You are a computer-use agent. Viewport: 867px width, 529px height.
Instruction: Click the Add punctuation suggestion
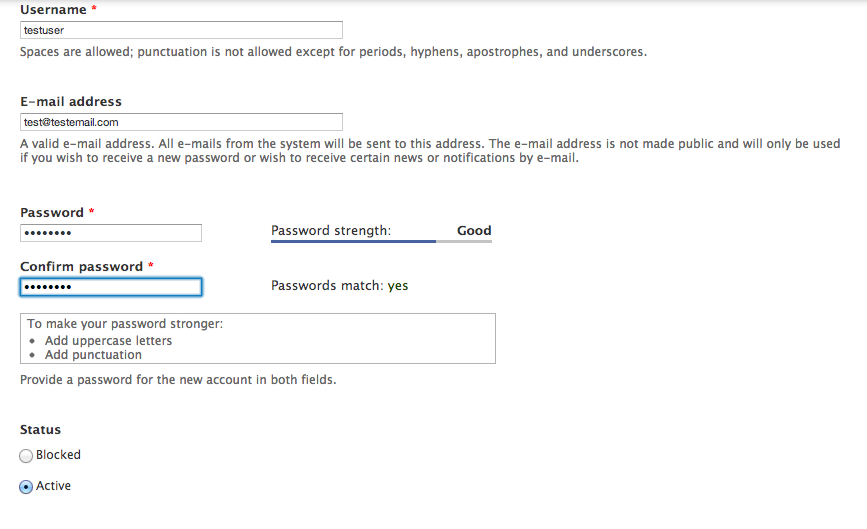point(93,355)
